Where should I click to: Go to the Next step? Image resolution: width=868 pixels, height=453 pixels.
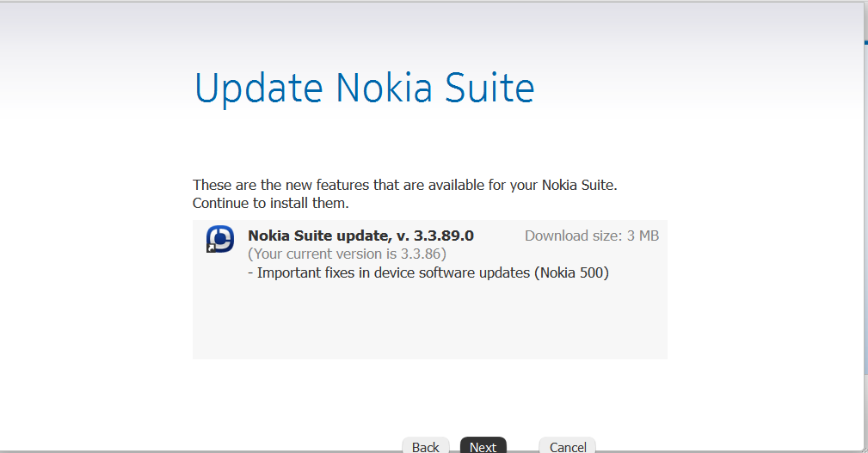point(483,446)
